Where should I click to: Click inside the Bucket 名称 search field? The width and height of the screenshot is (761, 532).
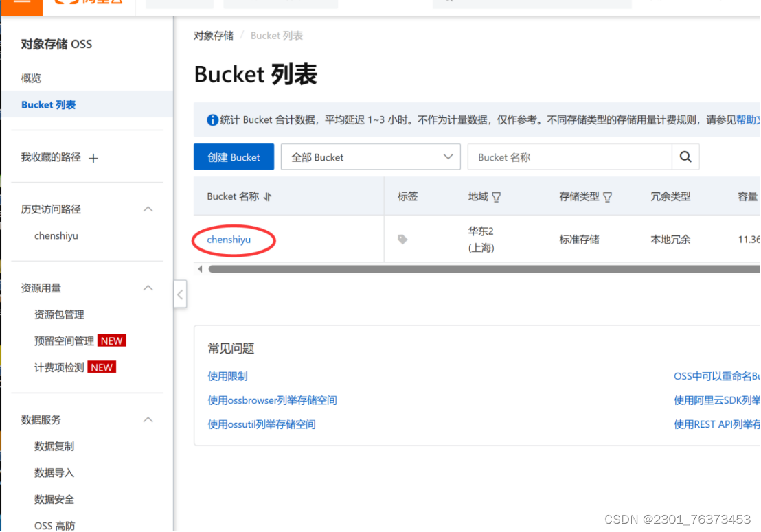click(x=570, y=157)
